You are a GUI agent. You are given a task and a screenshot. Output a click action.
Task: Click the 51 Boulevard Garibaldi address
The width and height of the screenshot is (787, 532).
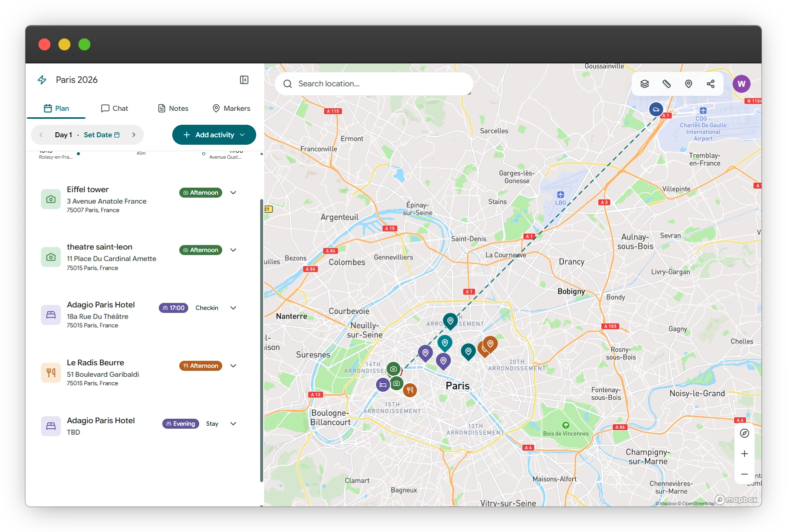tap(103, 374)
